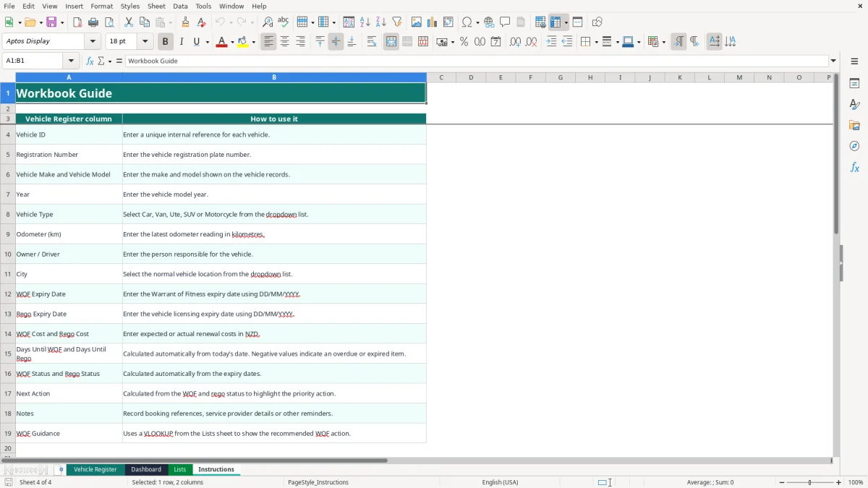Open the Format menu
The width and height of the screenshot is (868, 488).
(101, 6)
